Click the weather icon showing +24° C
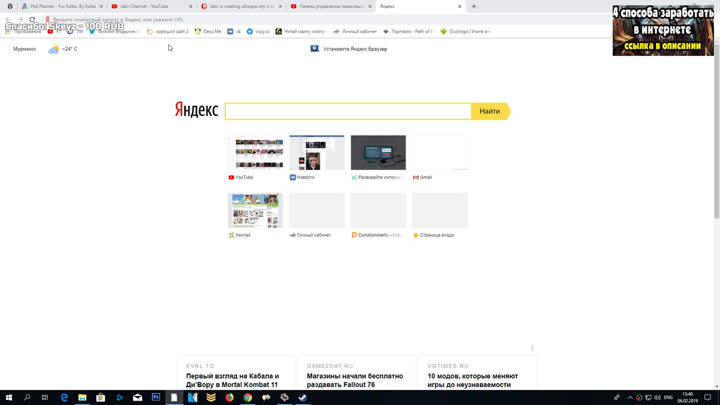 (54, 49)
